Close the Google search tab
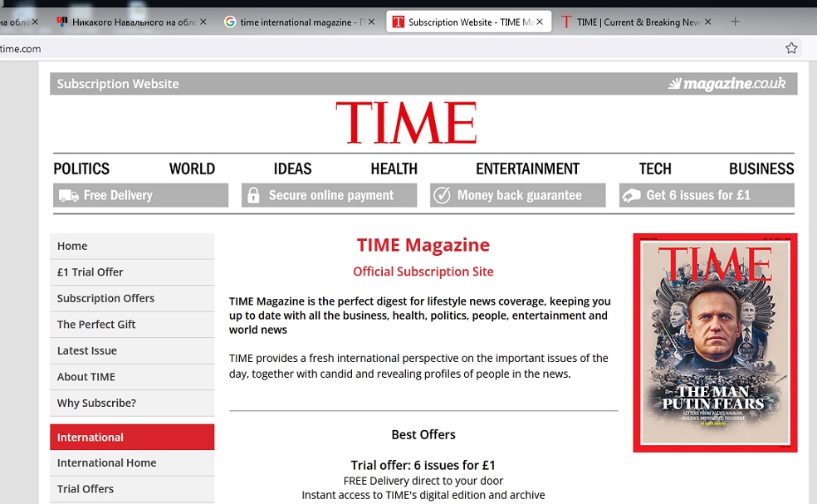This screenshot has height=504, width=817. 371,22
